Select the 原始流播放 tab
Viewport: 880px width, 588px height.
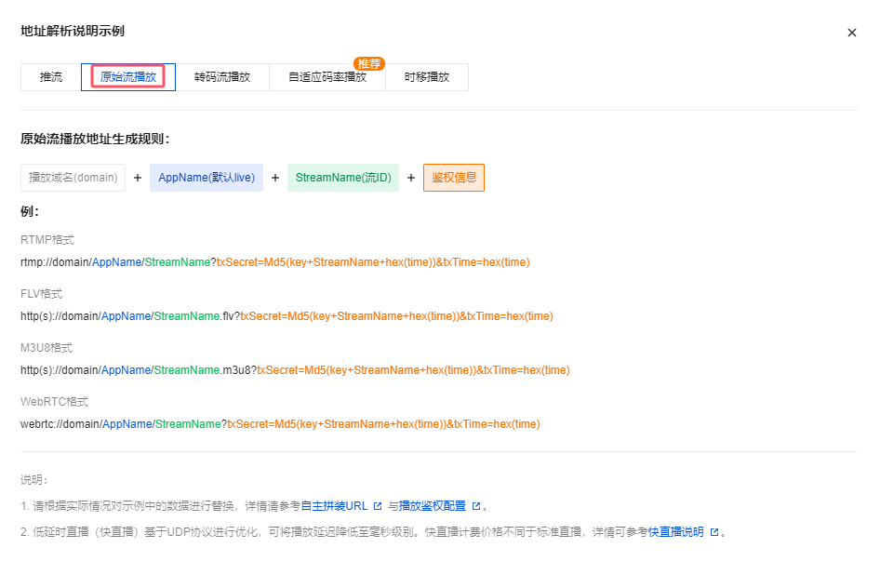(x=128, y=77)
